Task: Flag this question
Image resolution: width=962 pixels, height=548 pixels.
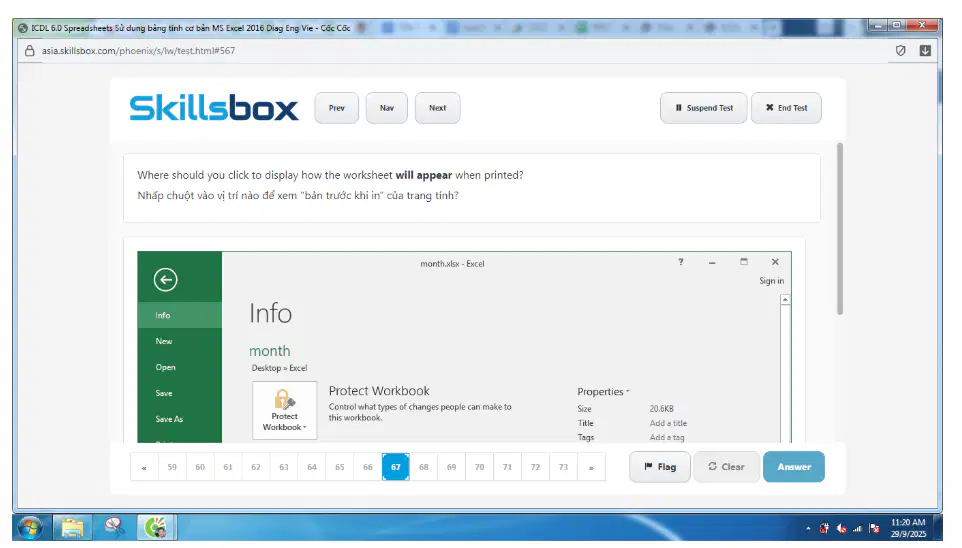Action: point(660,467)
